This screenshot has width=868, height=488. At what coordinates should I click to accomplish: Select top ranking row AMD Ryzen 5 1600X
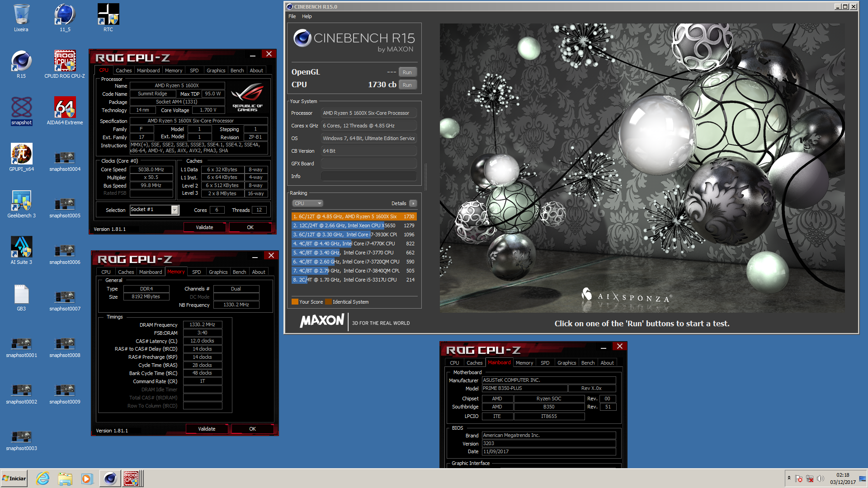(354, 216)
